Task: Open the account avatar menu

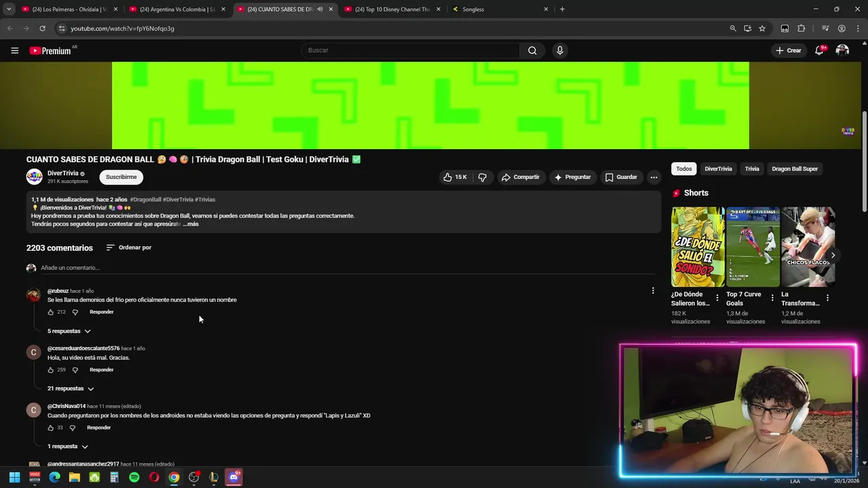Action: pyautogui.click(x=842, y=50)
